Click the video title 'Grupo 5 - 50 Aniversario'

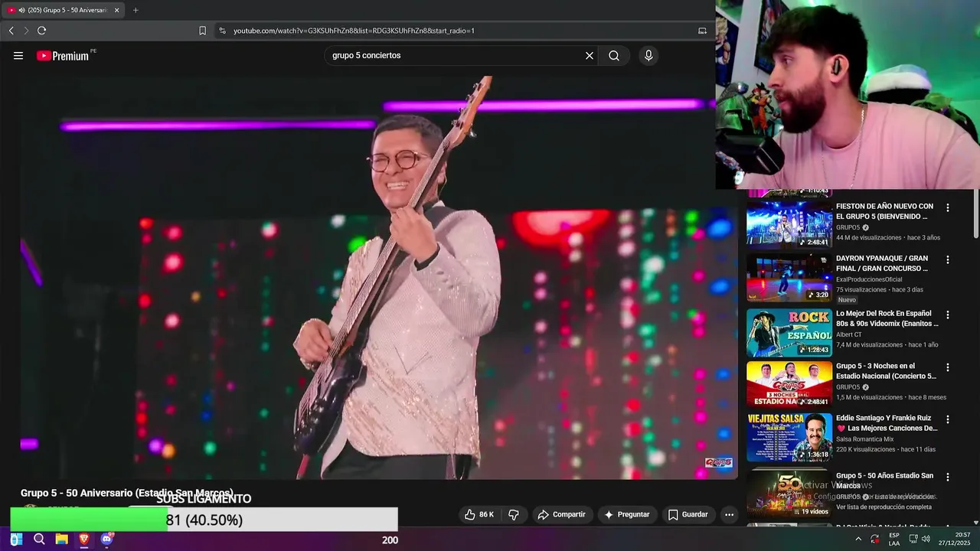[127, 493]
